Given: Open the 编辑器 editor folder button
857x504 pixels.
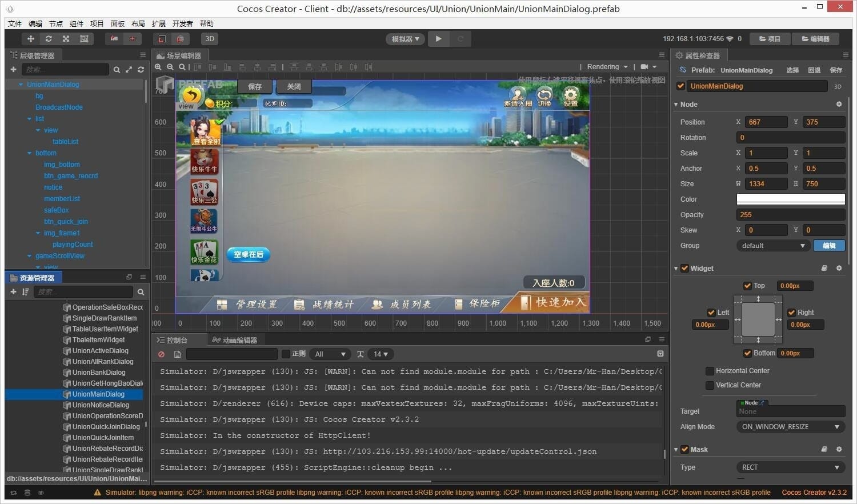Looking at the screenshot, I should click(x=815, y=39).
